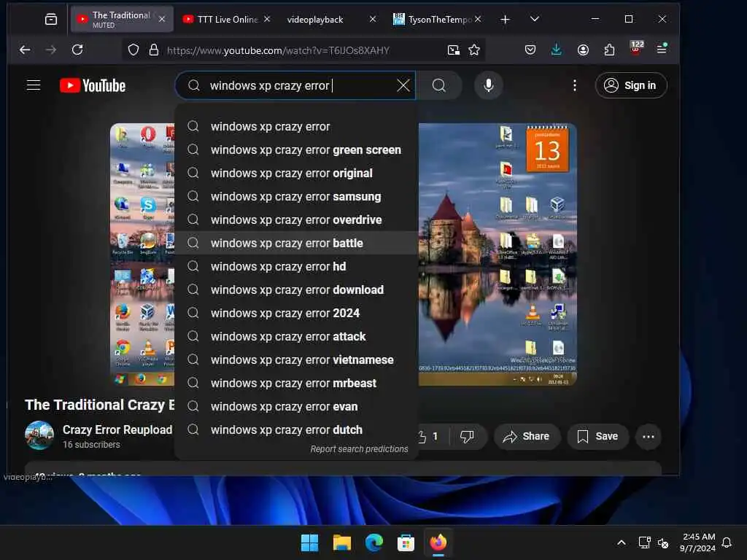
Task: Select suggestion ending with battle
Action: tap(296, 244)
